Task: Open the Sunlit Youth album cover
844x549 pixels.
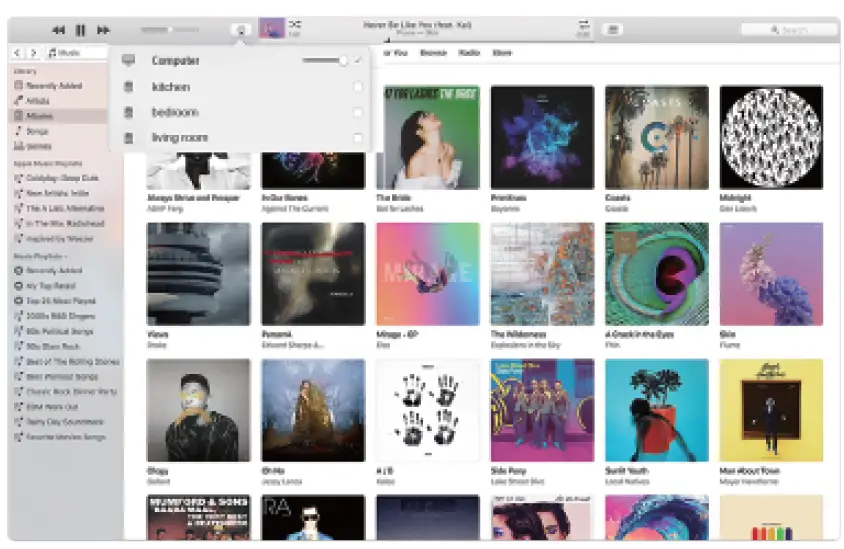Action: [x=657, y=410]
